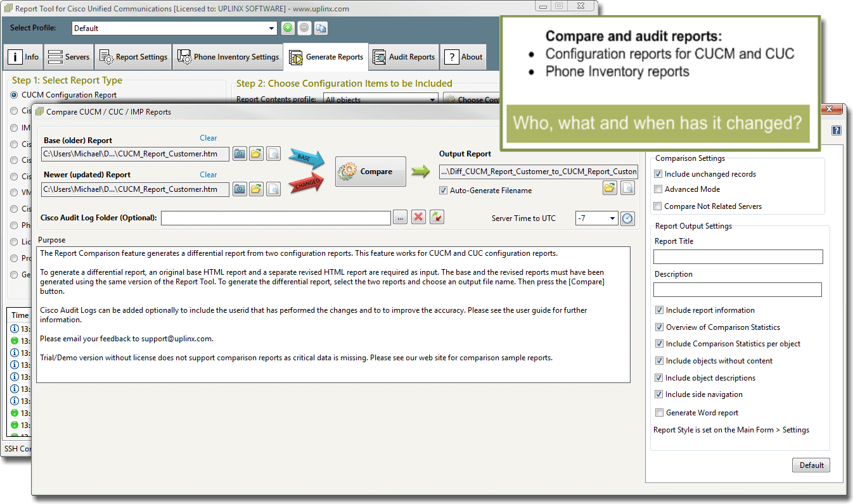Preview the Base (older) Report file

pos(273,153)
